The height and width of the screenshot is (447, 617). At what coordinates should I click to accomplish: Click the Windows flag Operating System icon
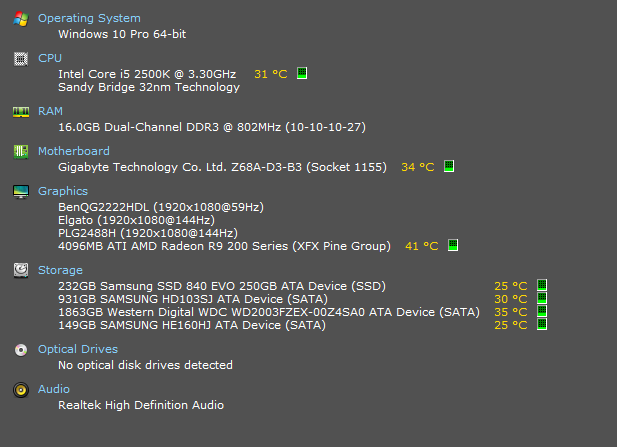[21, 19]
